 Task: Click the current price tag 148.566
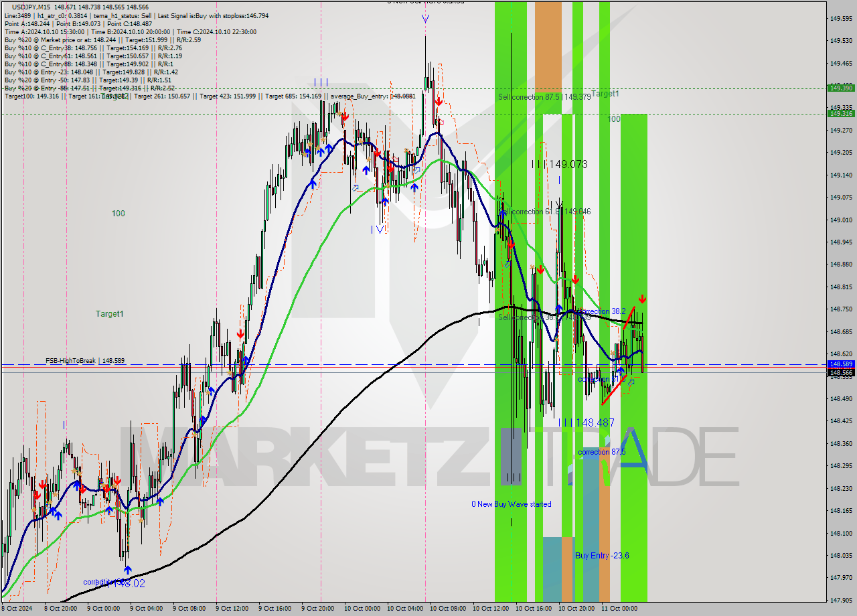pos(841,372)
